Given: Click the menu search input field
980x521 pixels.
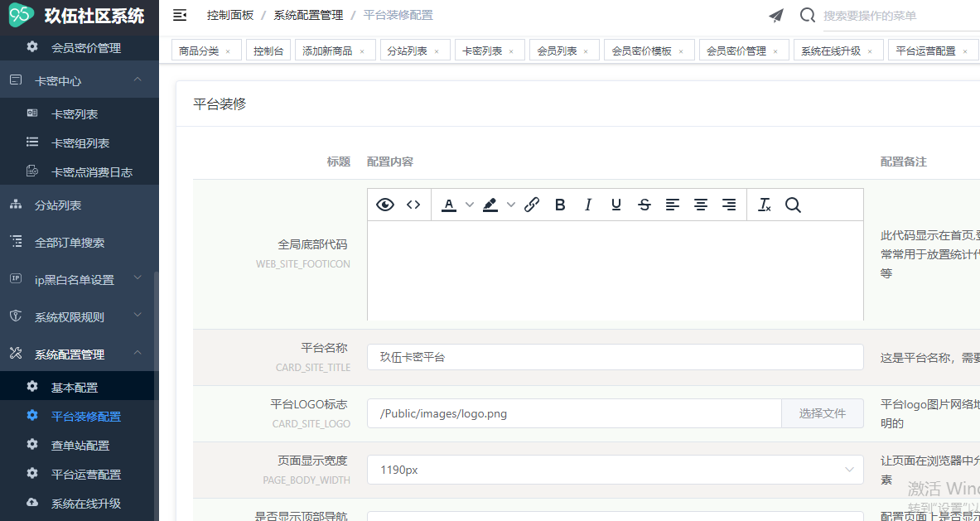Looking at the screenshot, I should (901, 17).
